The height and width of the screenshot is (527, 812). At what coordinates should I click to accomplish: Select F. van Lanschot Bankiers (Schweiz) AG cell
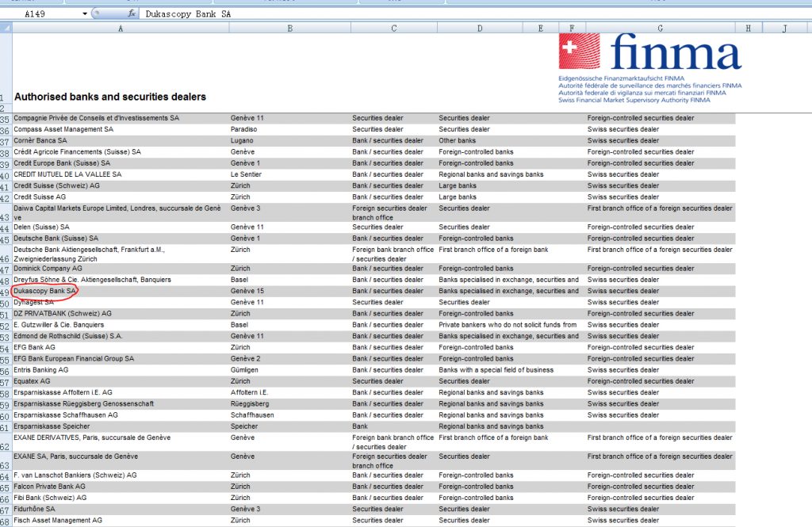121,475
